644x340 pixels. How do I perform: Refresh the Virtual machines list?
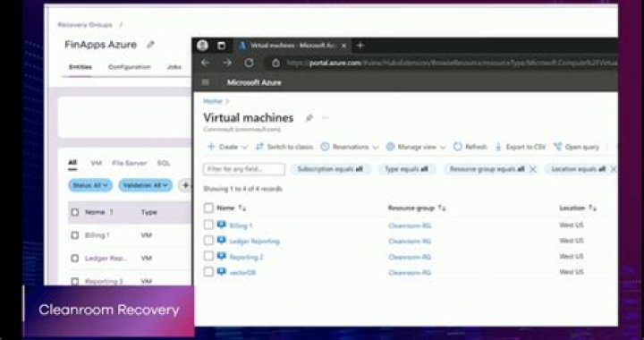pyautogui.click(x=470, y=147)
